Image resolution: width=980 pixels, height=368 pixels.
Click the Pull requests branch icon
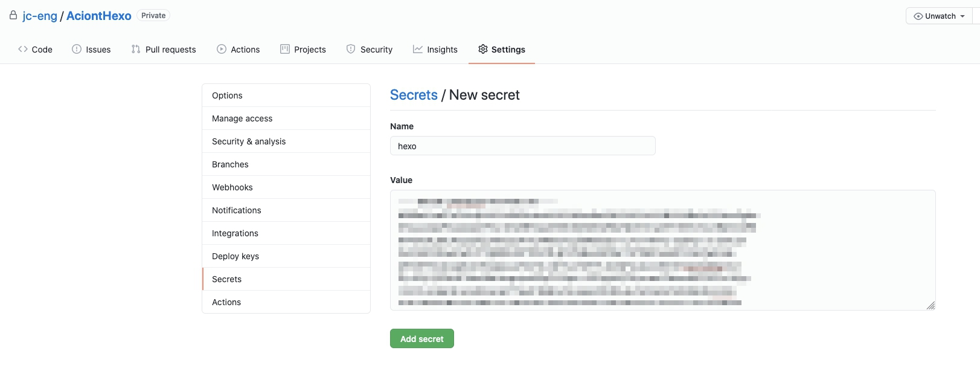136,49
